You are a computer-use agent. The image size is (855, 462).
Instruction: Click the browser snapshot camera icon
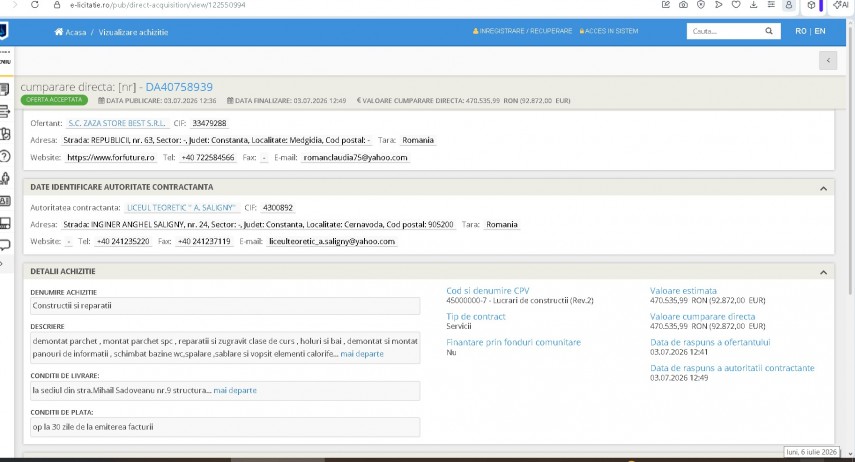[x=683, y=5]
